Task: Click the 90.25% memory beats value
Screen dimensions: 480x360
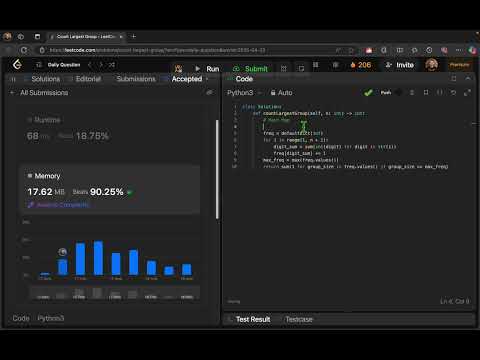Action: 107,192
